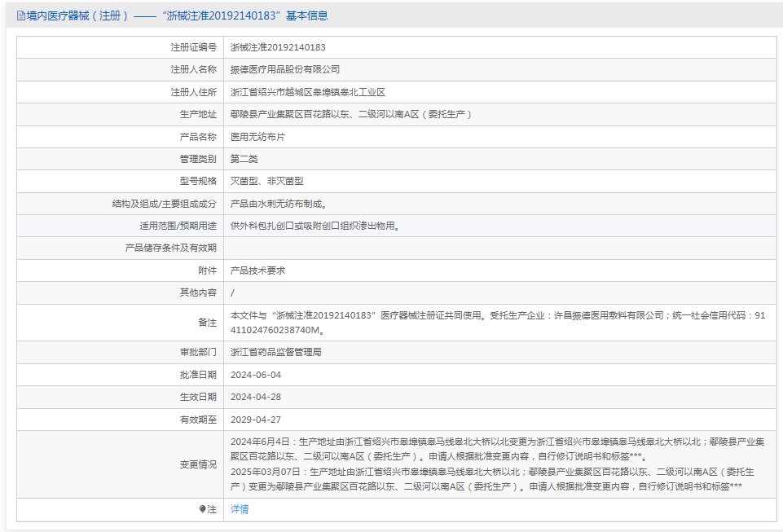
Task: Click the 批准日期 label
Action: (198, 375)
